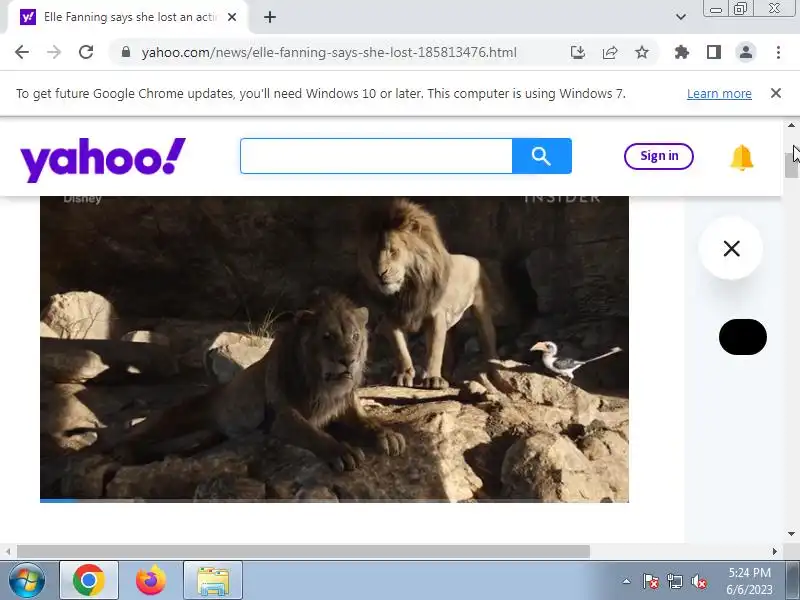
Task: Open the Action Center flag icon
Action: pos(651,581)
